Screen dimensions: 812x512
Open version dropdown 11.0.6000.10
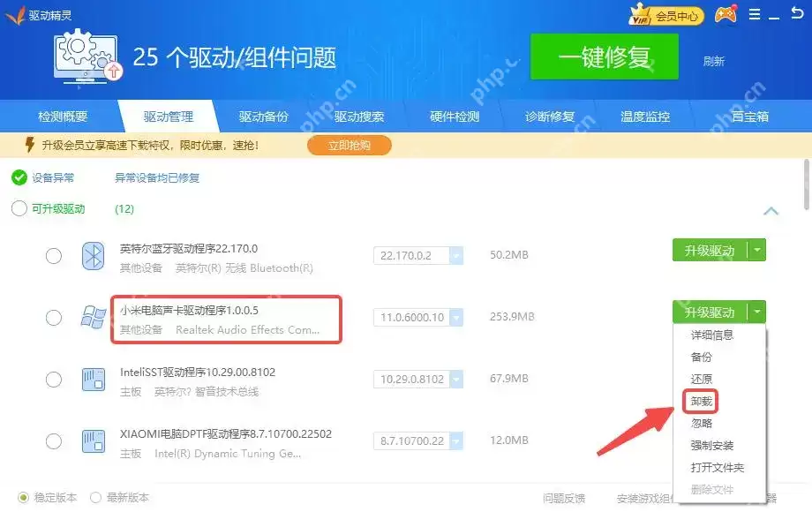[x=456, y=317]
